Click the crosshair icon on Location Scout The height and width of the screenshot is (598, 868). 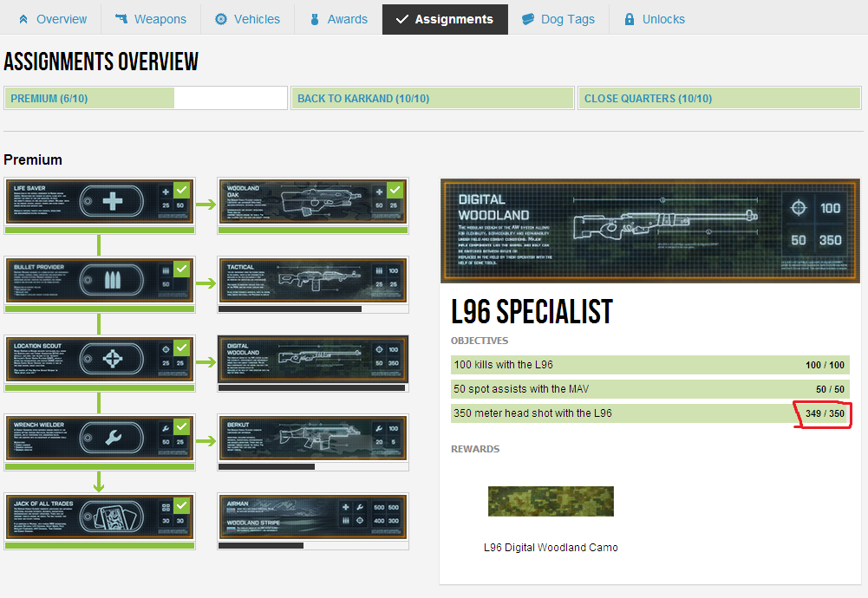[x=112, y=361]
